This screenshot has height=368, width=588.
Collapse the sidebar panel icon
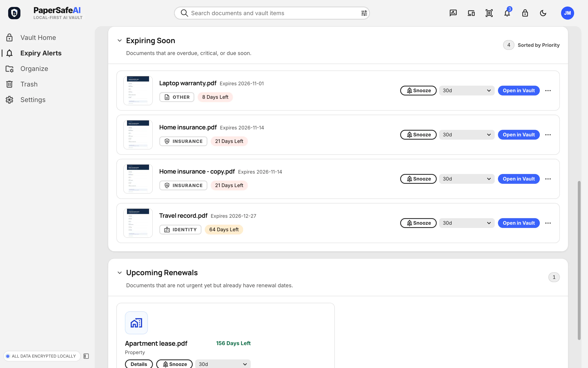[86, 356]
